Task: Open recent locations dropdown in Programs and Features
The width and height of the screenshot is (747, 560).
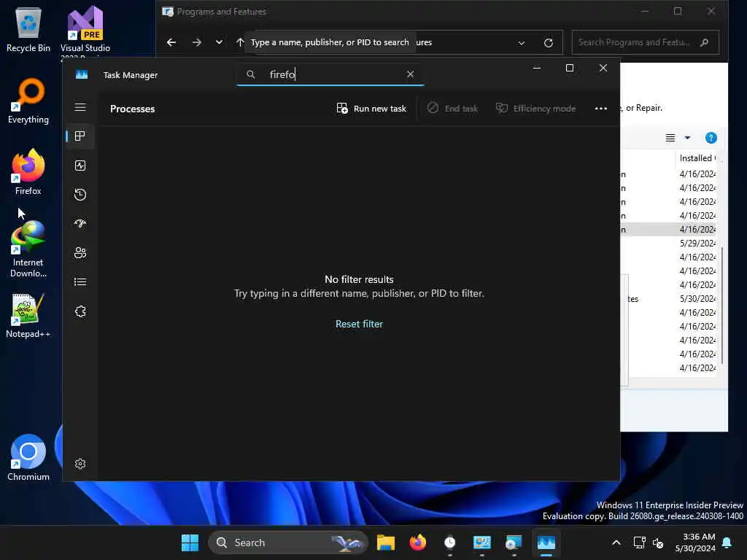Action: tap(219, 42)
